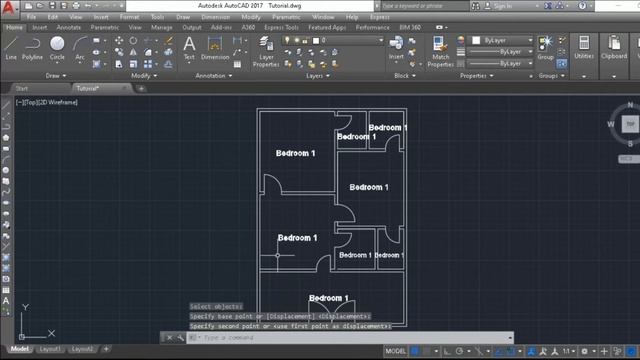Select the Line drawing tool

(11, 48)
